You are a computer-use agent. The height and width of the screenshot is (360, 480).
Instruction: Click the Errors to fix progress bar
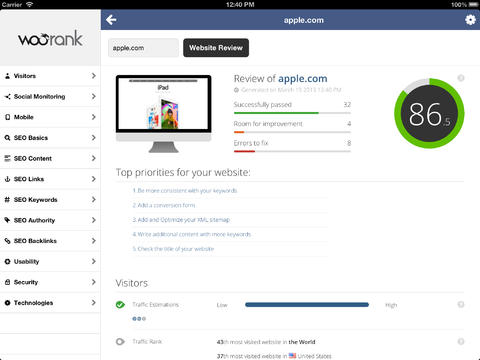tap(292, 151)
